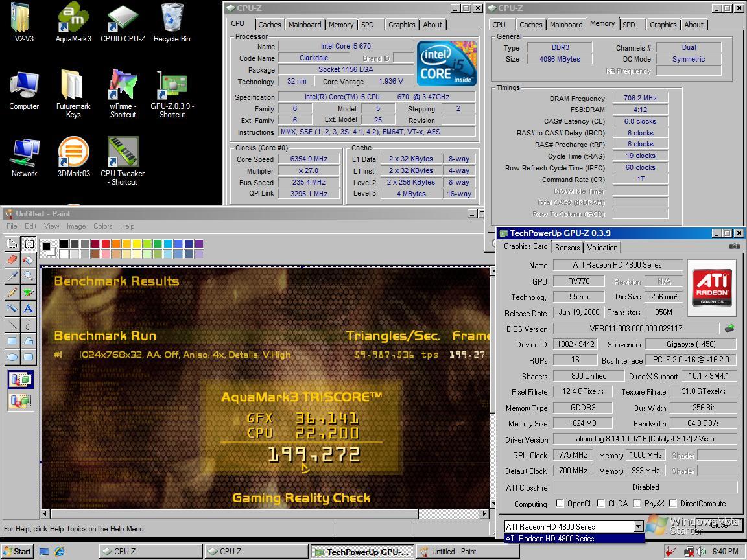Pick the straight Line tool
This screenshot has width=747, height=560.
(12, 324)
